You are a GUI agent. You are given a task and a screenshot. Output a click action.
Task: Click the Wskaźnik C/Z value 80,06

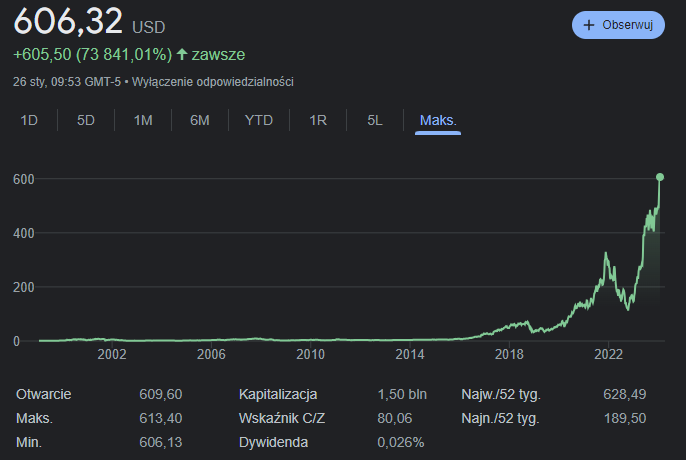coord(395,418)
